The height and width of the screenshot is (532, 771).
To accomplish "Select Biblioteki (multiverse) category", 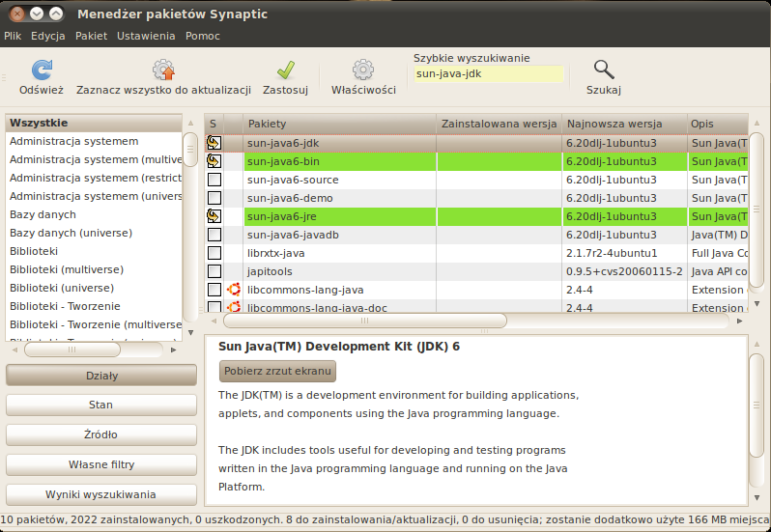I will pyautogui.click(x=94, y=269).
